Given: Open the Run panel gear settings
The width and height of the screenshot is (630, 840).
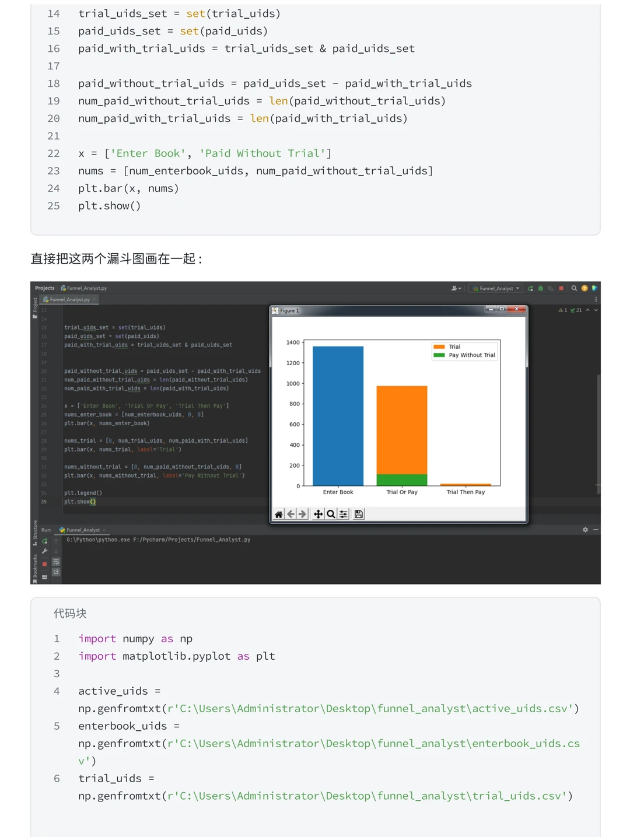Looking at the screenshot, I should coord(585,530).
